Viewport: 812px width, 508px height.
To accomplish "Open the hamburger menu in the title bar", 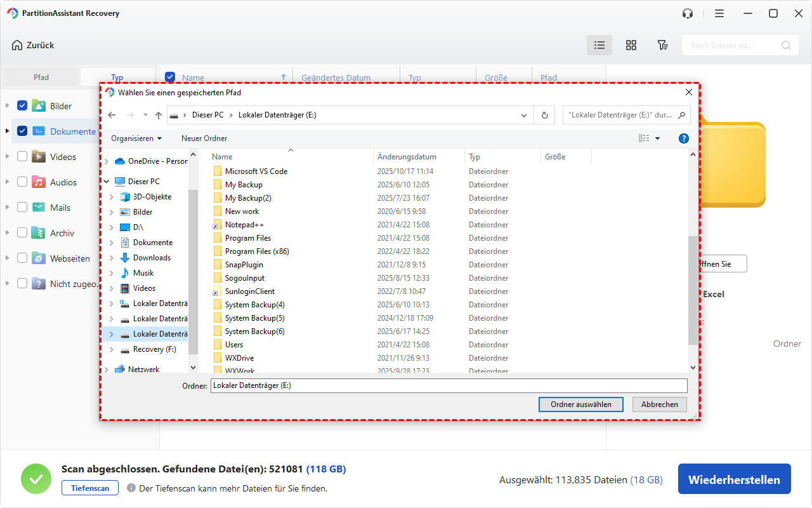I will click(x=719, y=13).
